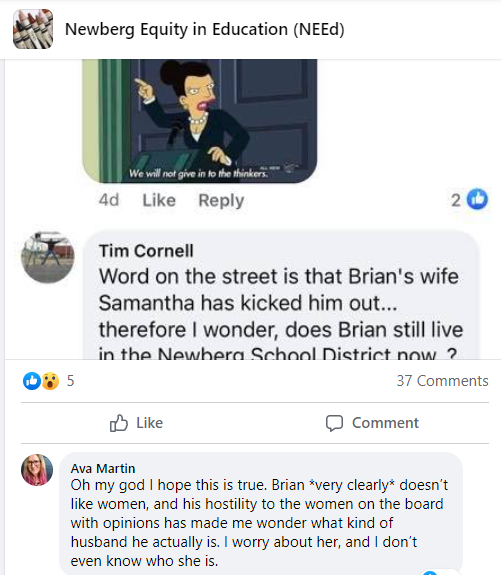The image size is (501, 575).
Task: Click the thumbs-up outline icon to like post
Action: [x=119, y=423]
